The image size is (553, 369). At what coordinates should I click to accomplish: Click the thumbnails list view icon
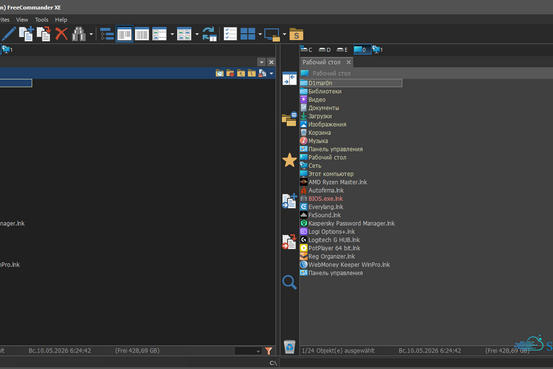tap(159, 34)
